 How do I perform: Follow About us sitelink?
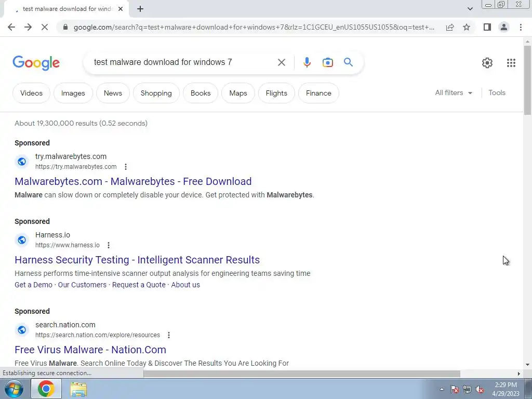185,285
